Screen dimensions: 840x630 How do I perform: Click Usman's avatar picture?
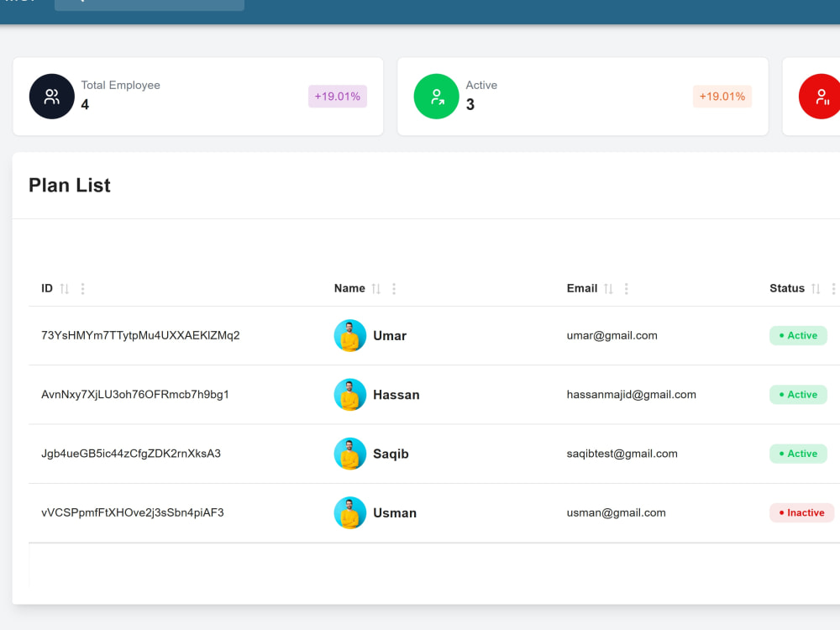[349, 512]
